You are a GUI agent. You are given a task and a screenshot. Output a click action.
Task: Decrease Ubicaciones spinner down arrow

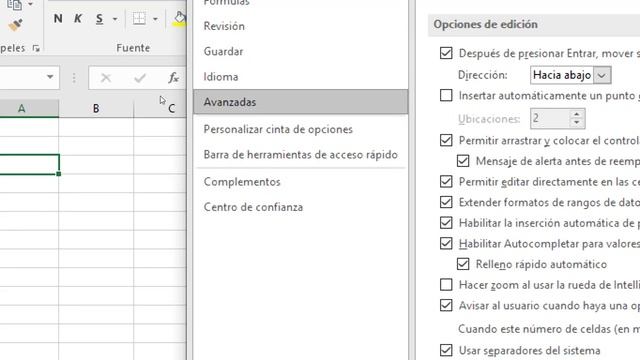pos(577,123)
